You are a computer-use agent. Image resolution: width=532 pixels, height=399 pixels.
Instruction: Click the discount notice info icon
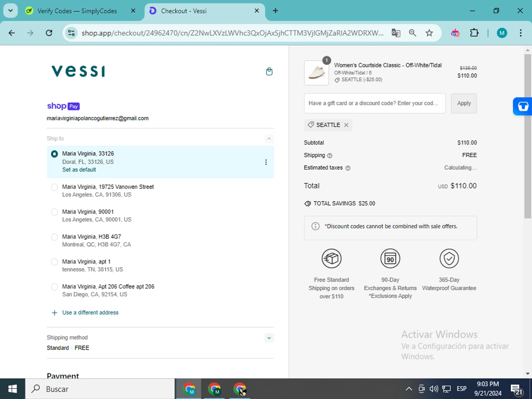point(315,226)
